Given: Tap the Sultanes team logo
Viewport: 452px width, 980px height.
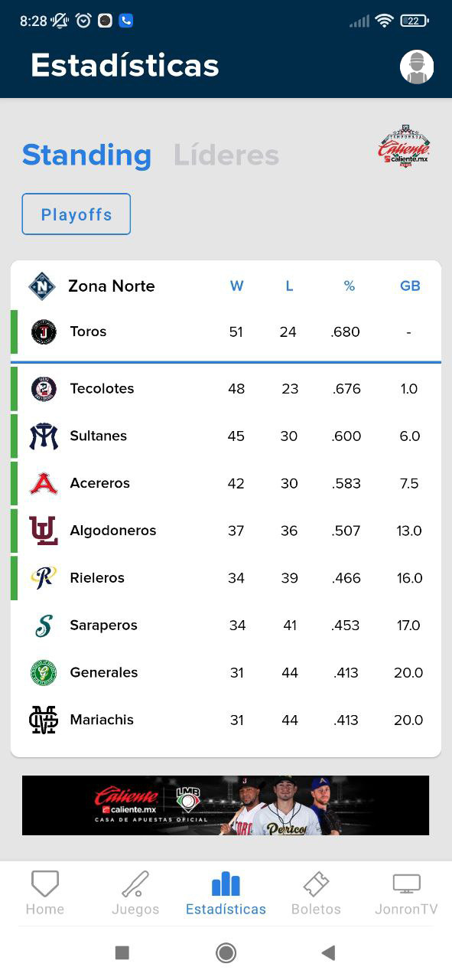Looking at the screenshot, I should (x=44, y=436).
